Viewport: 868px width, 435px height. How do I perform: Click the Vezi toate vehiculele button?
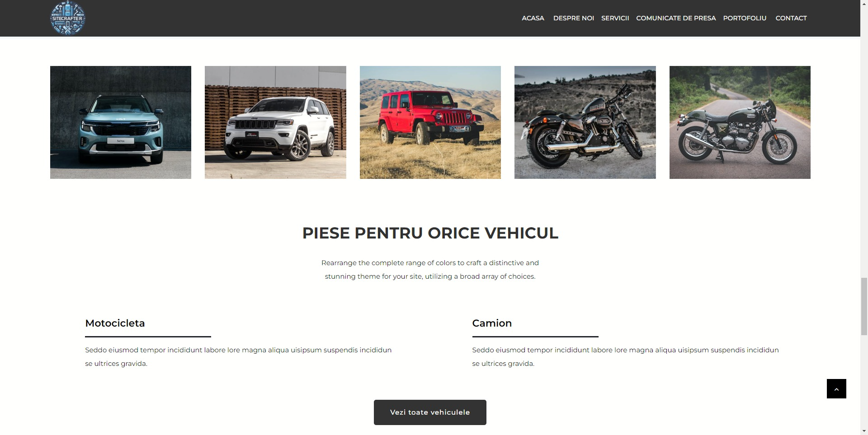(430, 412)
